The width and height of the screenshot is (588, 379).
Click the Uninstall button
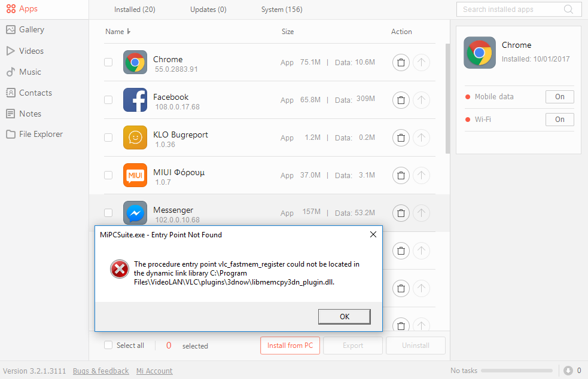[x=416, y=346]
